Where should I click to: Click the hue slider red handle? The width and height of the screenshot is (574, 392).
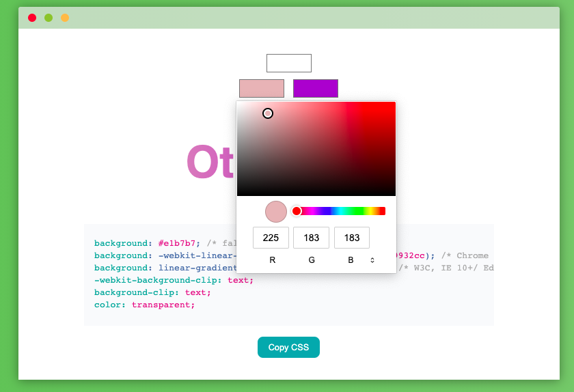coord(297,211)
